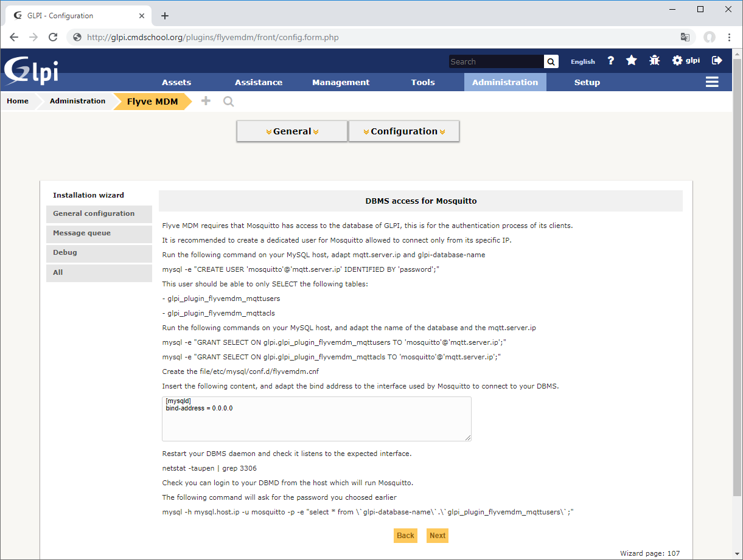743x560 pixels.
Task: Expand the Configuration dropdown
Action: [404, 131]
